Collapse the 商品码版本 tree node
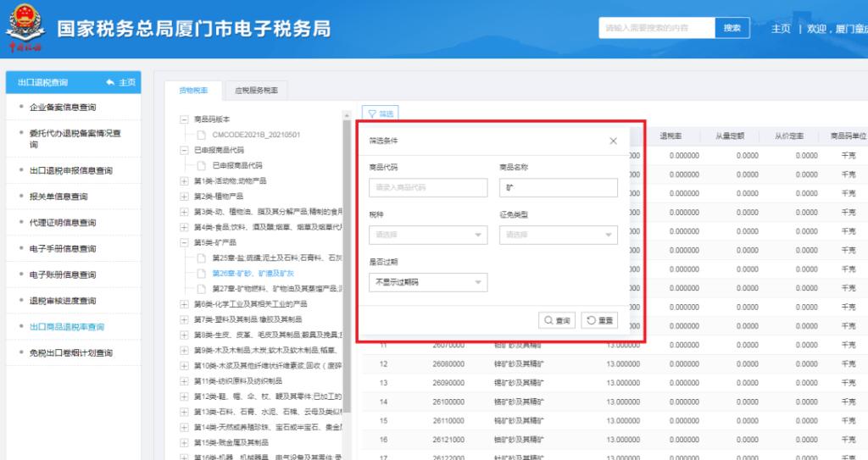 point(184,119)
